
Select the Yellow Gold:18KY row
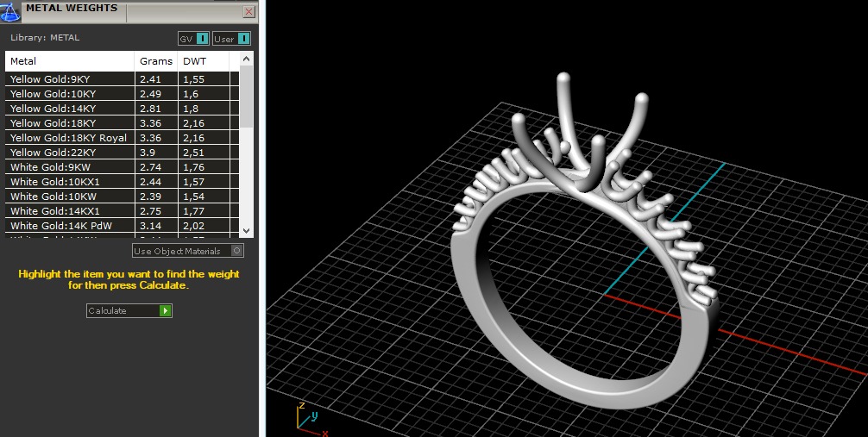[123, 122]
